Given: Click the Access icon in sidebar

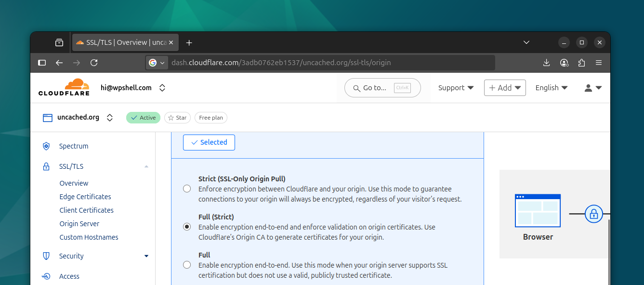Looking at the screenshot, I should [46, 276].
